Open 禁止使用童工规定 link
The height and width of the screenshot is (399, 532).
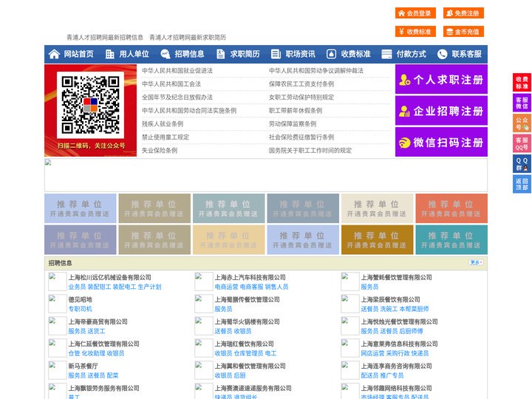[x=166, y=137]
